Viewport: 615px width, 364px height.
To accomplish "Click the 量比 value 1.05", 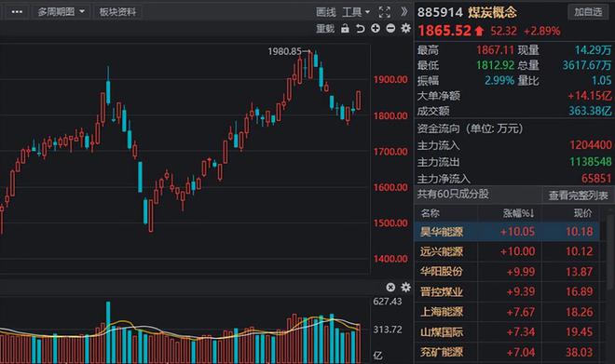I will pyautogui.click(x=601, y=81).
